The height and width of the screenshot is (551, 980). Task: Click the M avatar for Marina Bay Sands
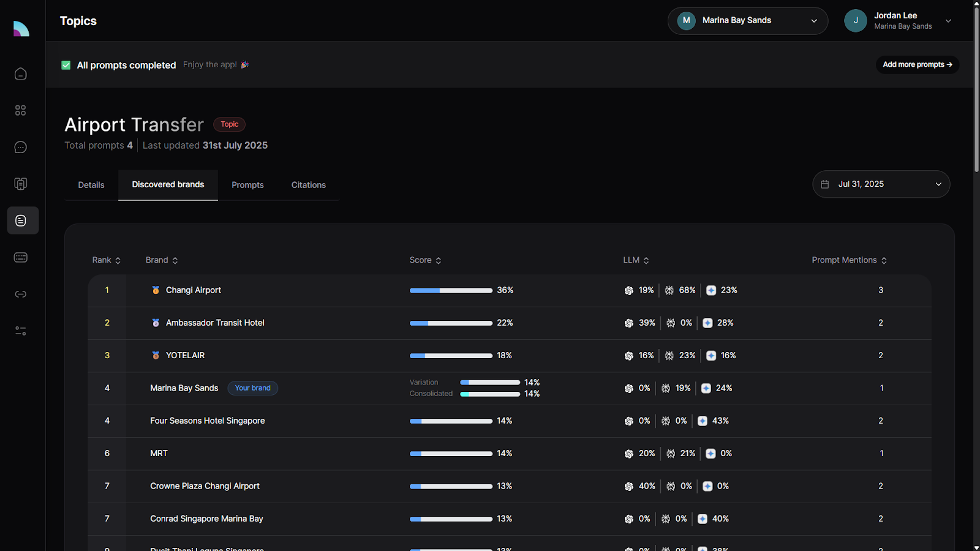[687, 21]
